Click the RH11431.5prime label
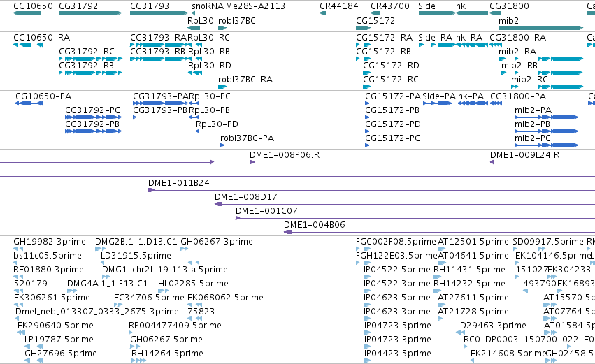 (x=469, y=270)
